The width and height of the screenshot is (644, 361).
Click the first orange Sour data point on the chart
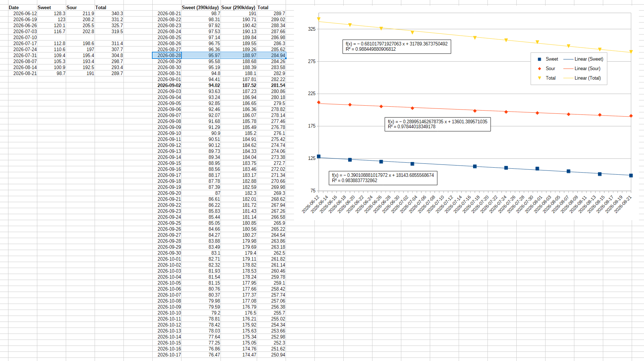point(319,102)
